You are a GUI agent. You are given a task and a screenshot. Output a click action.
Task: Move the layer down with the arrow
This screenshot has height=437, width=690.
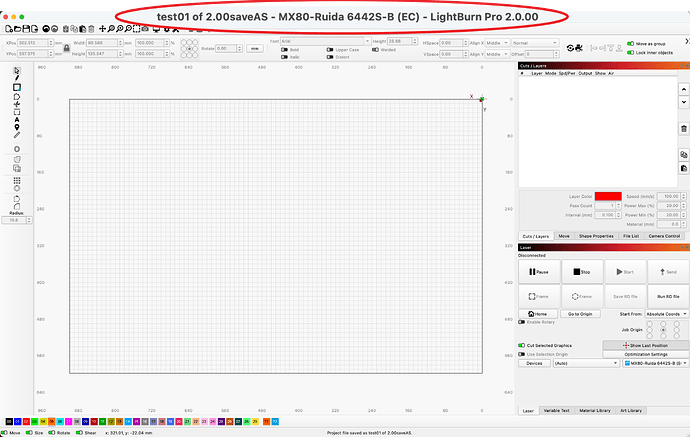pyautogui.click(x=683, y=102)
